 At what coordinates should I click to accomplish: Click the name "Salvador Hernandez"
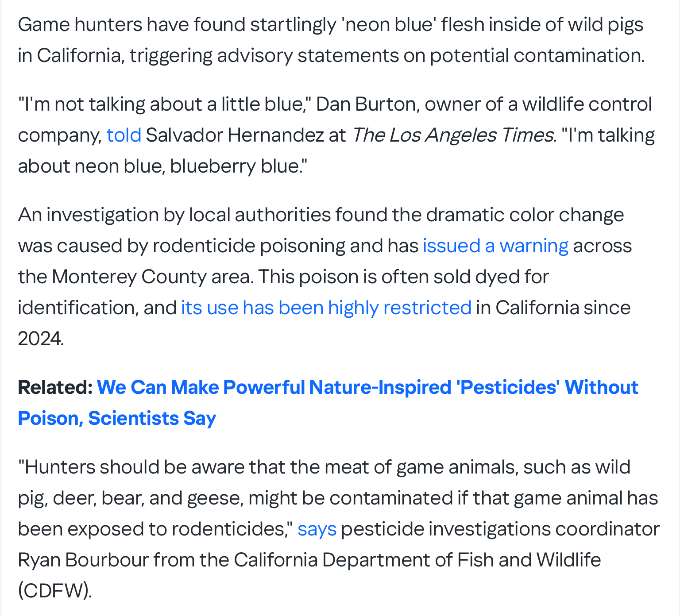235,135
